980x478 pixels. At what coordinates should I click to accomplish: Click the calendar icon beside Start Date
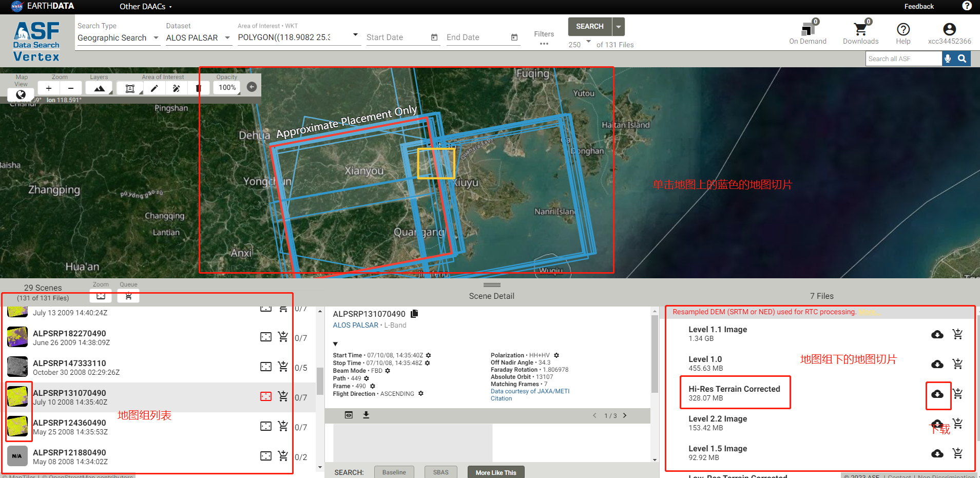(434, 37)
